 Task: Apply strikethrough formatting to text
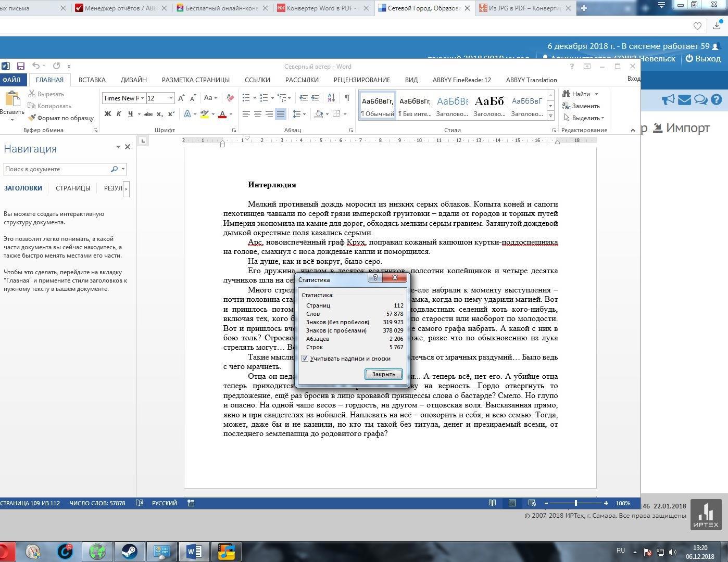(x=148, y=114)
